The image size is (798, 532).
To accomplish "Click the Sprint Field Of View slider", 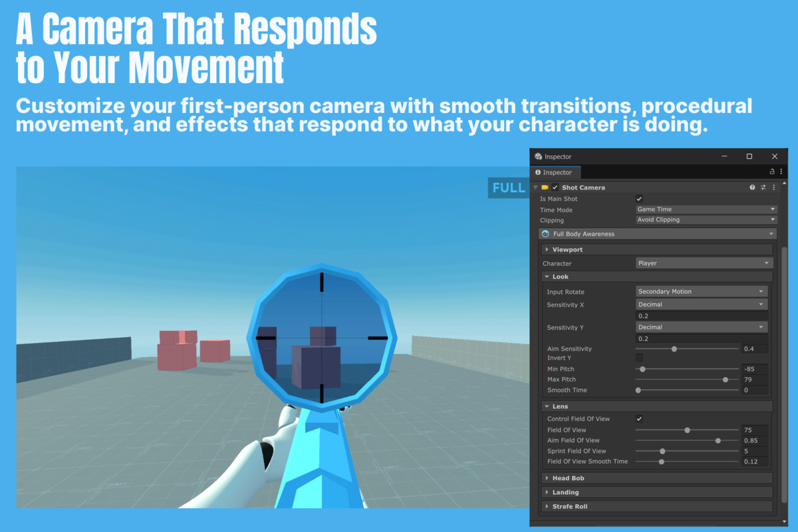I will pos(687,451).
